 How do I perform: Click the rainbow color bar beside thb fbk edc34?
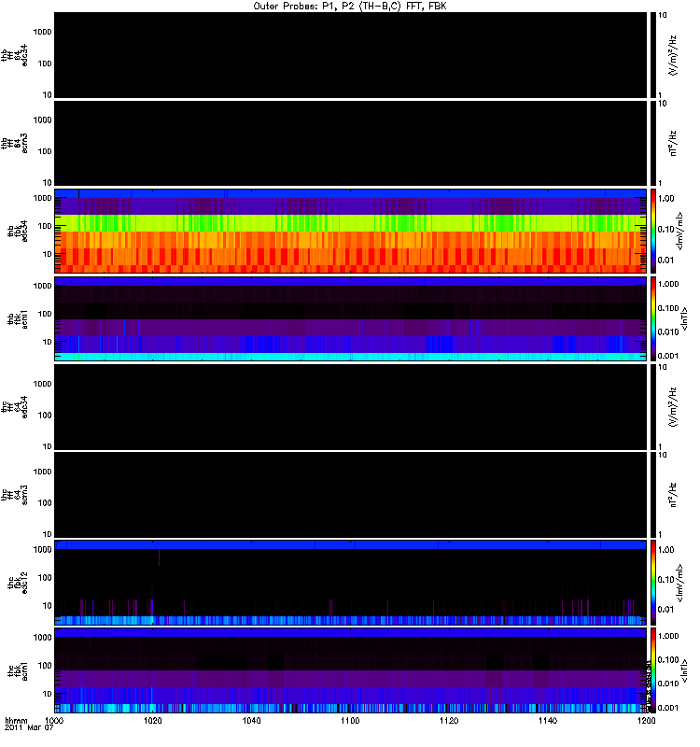tap(653, 231)
